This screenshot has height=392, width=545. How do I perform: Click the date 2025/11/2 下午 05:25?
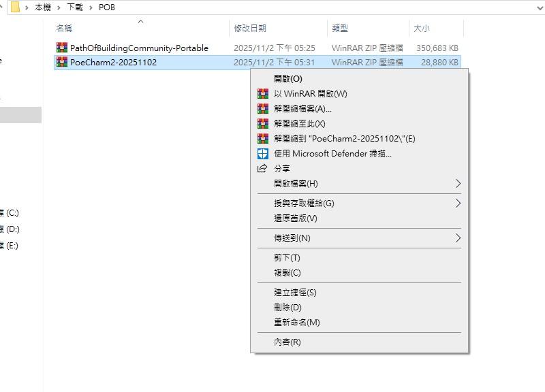[275, 48]
